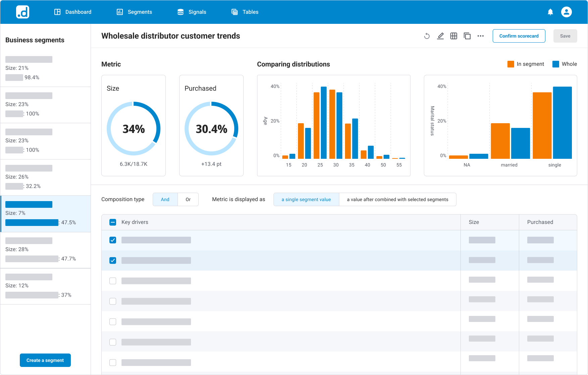Screen dimensions: 588x375
Task: Select Or composition type
Action: click(x=188, y=199)
